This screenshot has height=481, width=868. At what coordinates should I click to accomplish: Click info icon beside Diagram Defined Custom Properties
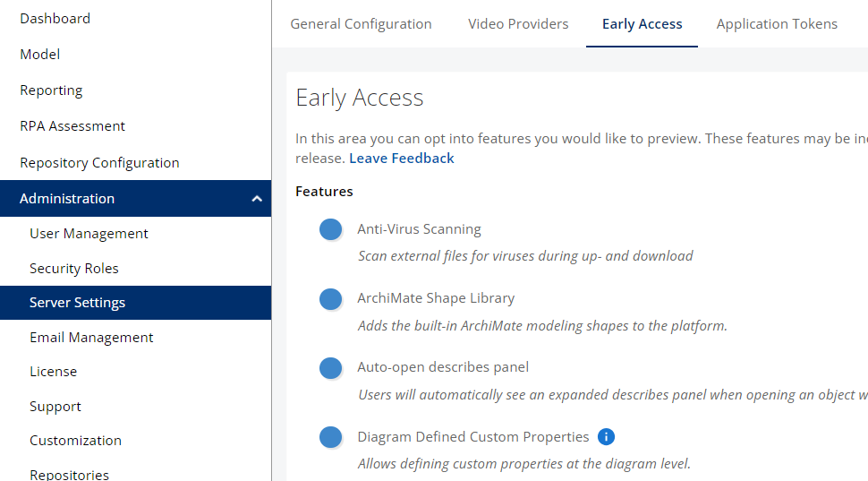pyautogui.click(x=606, y=437)
